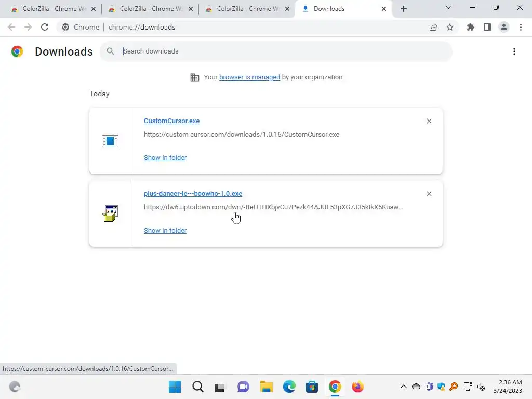Click the browser forward arrow
Screen dimensions: 532x399
pos(28,27)
